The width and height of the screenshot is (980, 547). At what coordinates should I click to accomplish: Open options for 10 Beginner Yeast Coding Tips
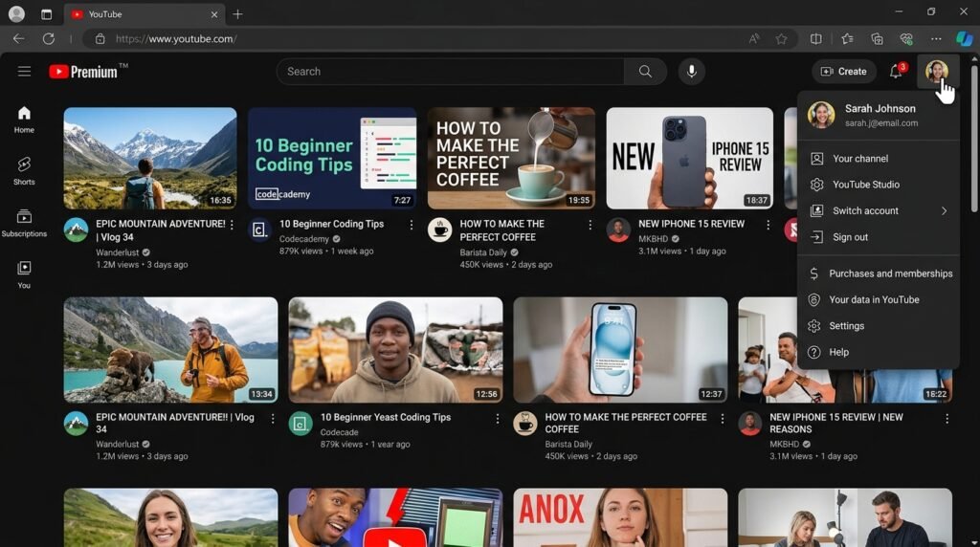(498, 418)
